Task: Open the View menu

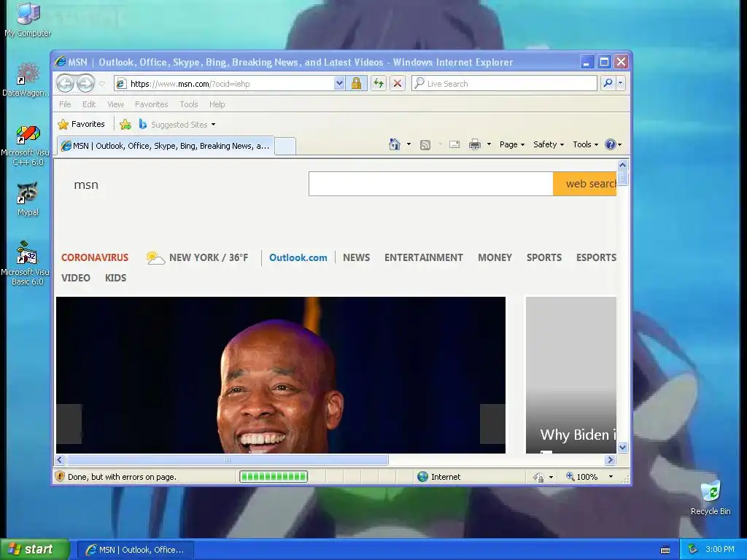Action: (x=115, y=104)
